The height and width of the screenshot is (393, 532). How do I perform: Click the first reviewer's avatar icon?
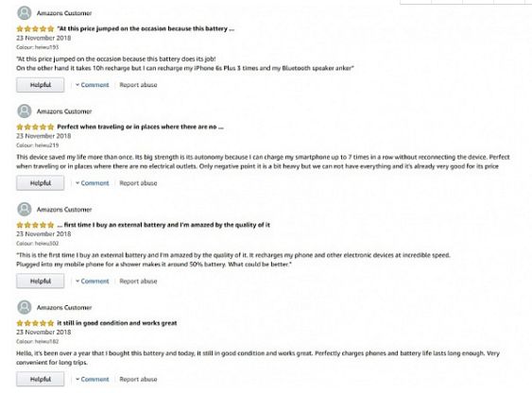point(25,13)
